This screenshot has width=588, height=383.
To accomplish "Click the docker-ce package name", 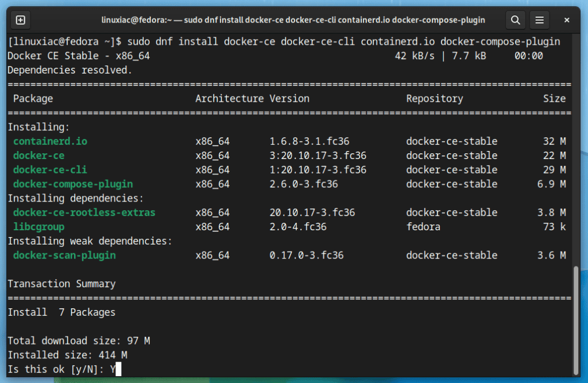I will coord(38,156).
